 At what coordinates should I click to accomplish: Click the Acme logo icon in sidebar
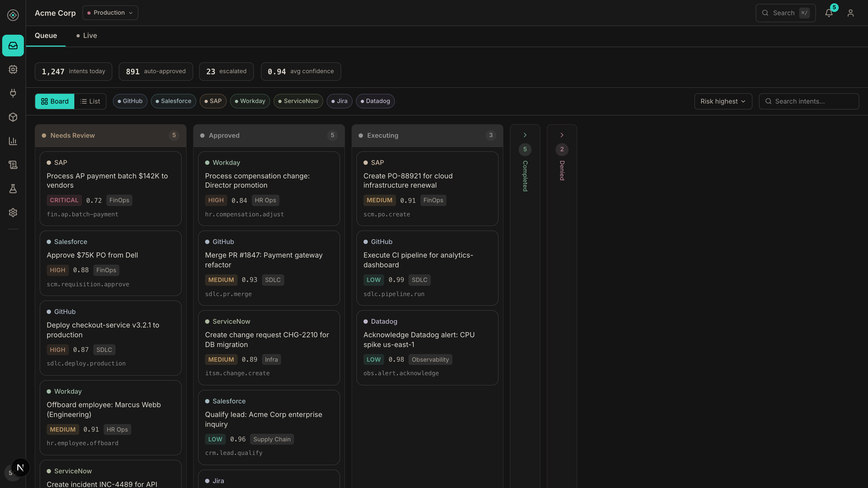click(13, 15)
